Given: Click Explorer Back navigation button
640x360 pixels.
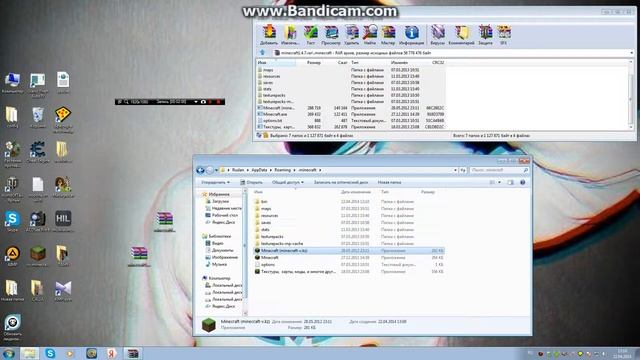Looking at the screenshot, I should (200, 170).
